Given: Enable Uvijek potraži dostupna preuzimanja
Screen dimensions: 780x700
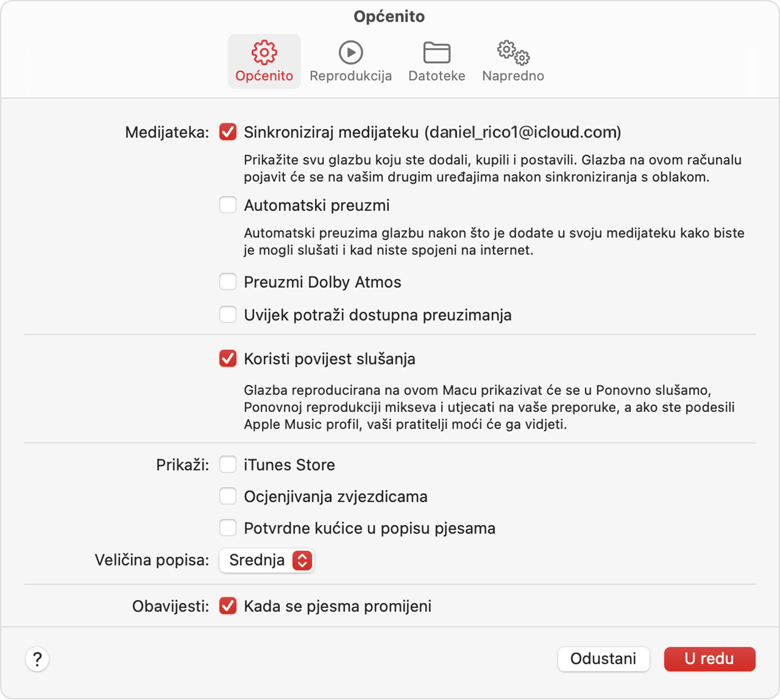Looking at the screenshot, I should tap(228, 314).
